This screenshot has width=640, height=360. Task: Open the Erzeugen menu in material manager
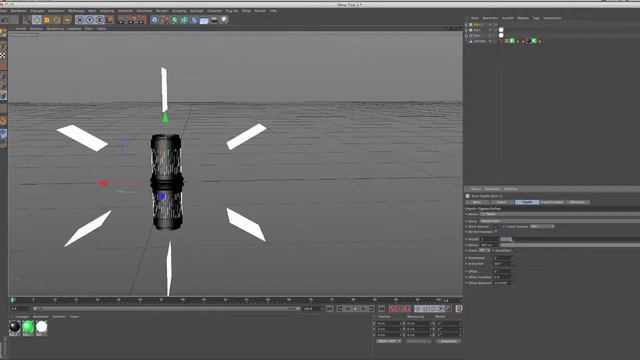pos(22,317)
